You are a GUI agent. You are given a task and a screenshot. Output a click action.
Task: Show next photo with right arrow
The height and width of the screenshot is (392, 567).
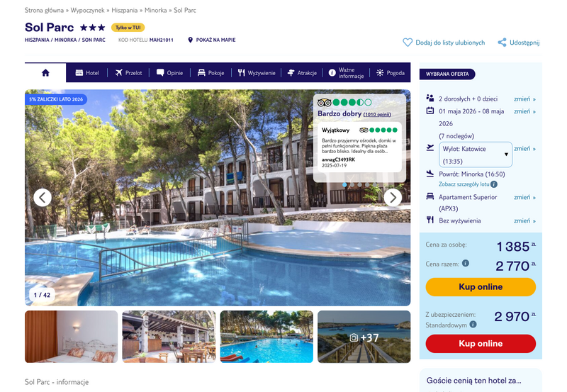(393, 198)
